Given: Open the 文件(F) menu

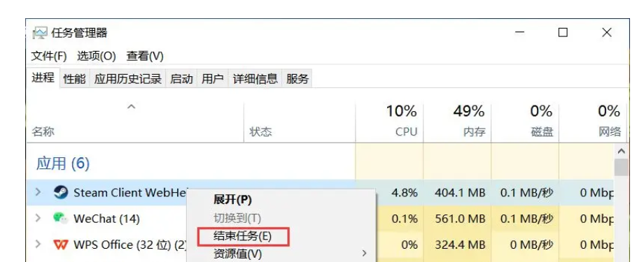Looking at the screenshot, I should tap(49, 56).
